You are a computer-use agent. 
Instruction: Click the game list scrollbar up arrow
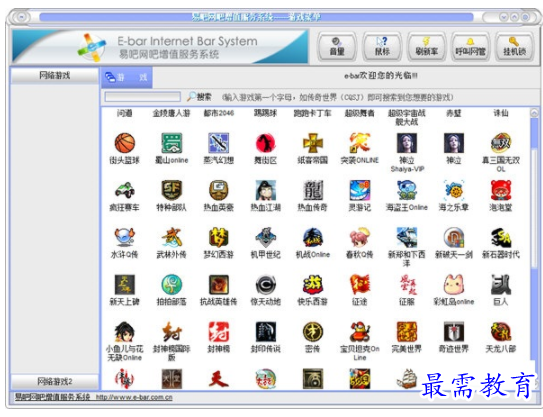pyautogui.click(x=534, y=113)
